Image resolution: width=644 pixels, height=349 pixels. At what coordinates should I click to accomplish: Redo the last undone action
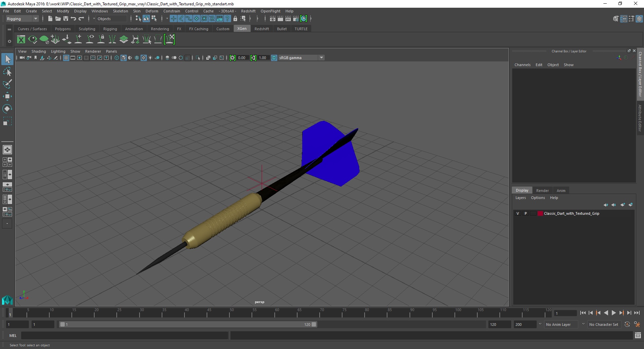click(81, 19)
